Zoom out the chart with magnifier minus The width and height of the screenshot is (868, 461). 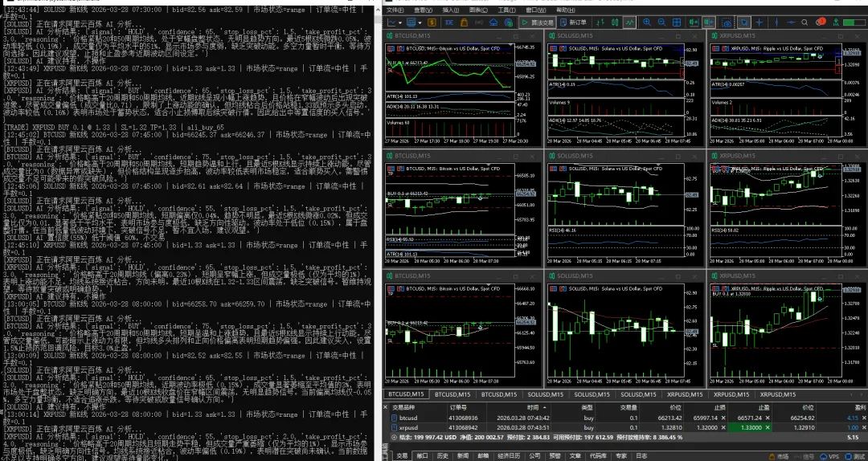[x=661, y=22]
